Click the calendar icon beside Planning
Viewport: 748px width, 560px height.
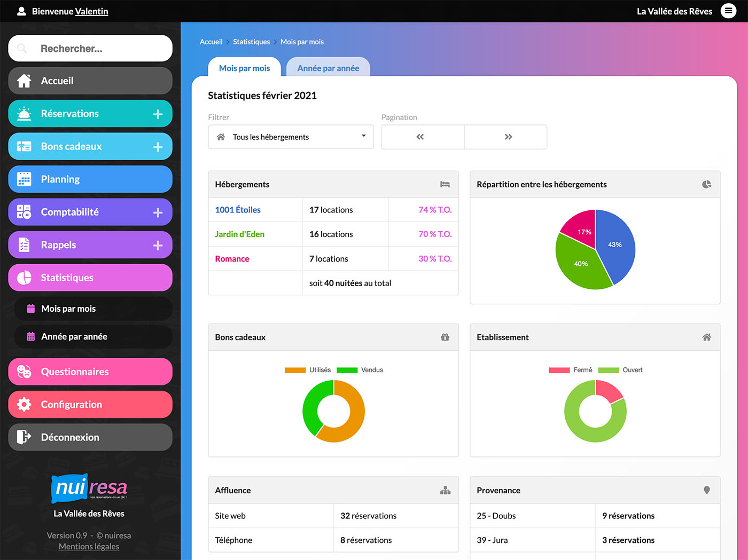click(x=24, y=179)
